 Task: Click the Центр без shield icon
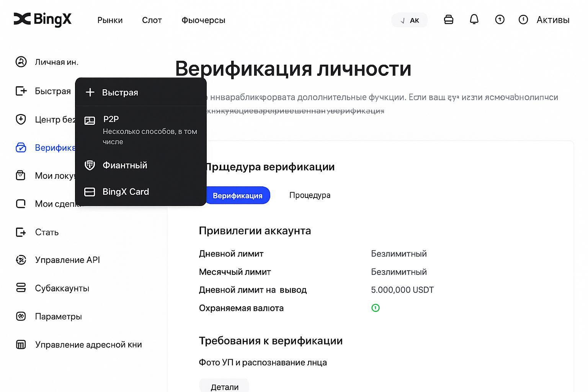click(x=21, y=119)
